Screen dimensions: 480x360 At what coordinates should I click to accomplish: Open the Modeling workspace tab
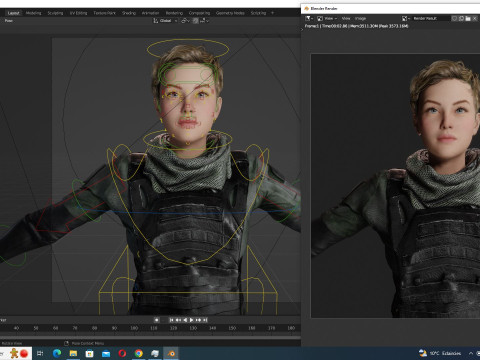click(x=33, y=13)
